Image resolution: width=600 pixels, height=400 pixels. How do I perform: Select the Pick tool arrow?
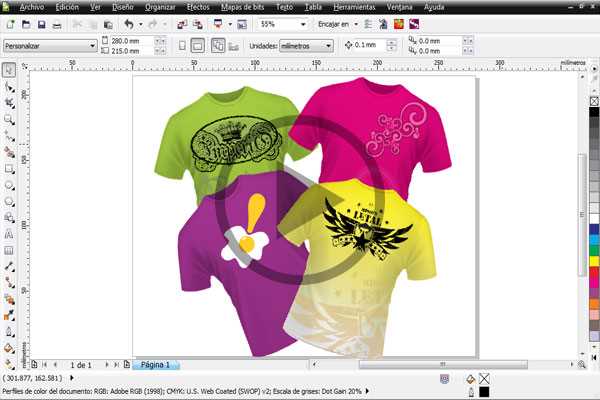click(x=8, y=70)
